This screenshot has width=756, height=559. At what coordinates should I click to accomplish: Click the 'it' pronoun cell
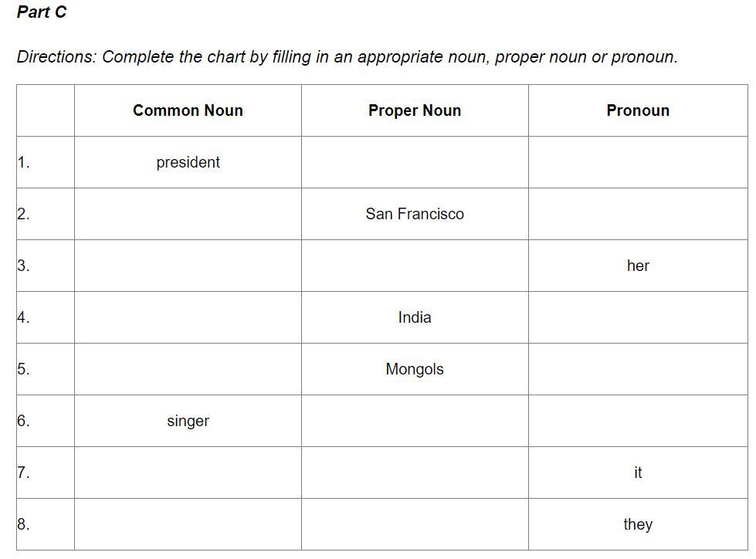(638, 473)
